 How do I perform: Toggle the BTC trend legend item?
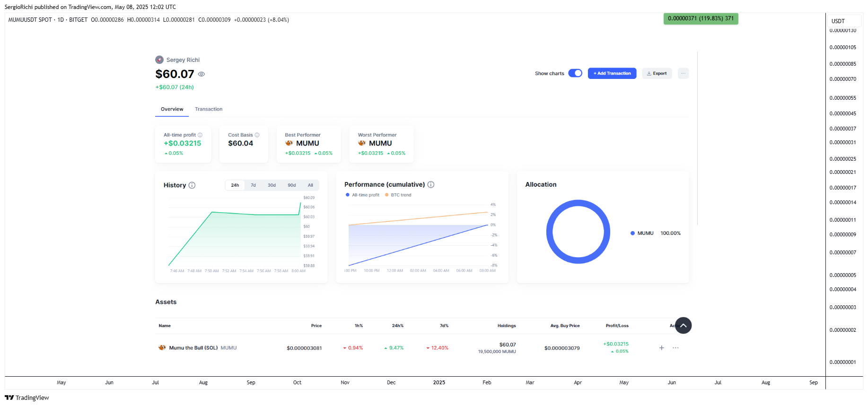pos(398,195)
